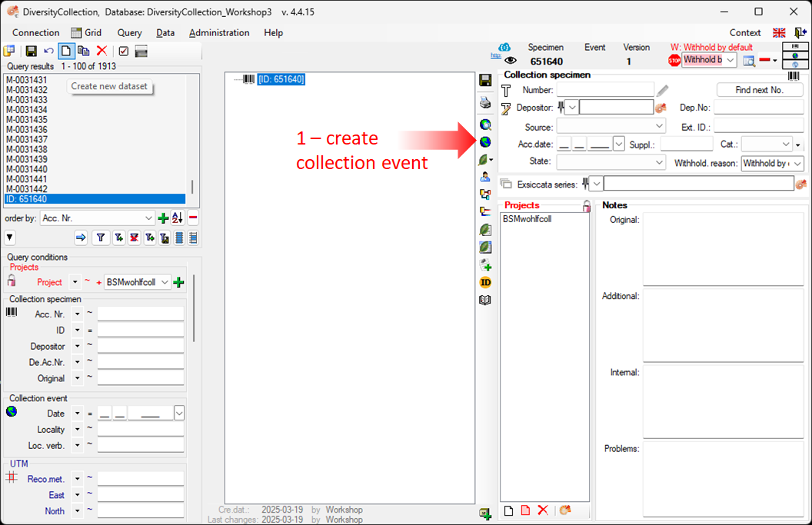Open the Connection menu
Screen dimensions: 812x525
coord(35,32)
